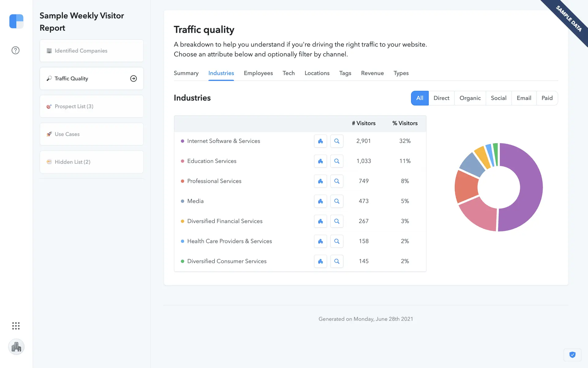588x368 pixels.
Task: Click companies icon for Diversified Consumer Services
Action: [x=320, y=261]
